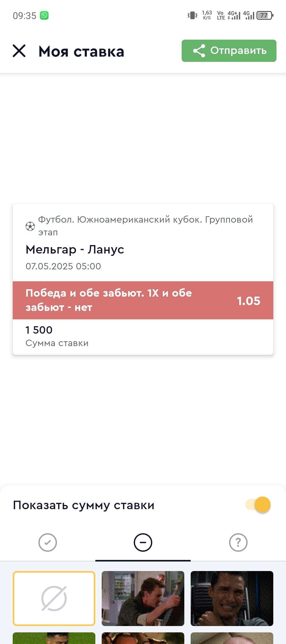Screen dimensions: 286x644
Task: Switch to the checkmark win tab
Action: [x=48, y=542]
